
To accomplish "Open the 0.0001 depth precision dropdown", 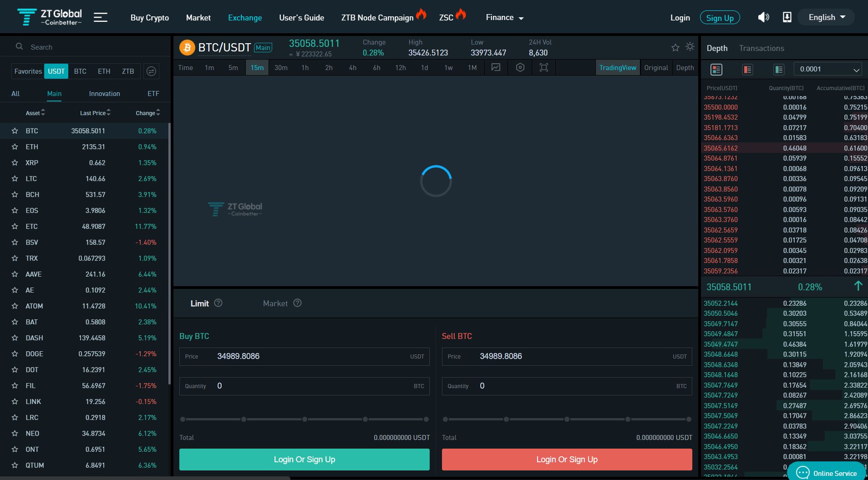I will pyautogui.click(x=827, y=69).
